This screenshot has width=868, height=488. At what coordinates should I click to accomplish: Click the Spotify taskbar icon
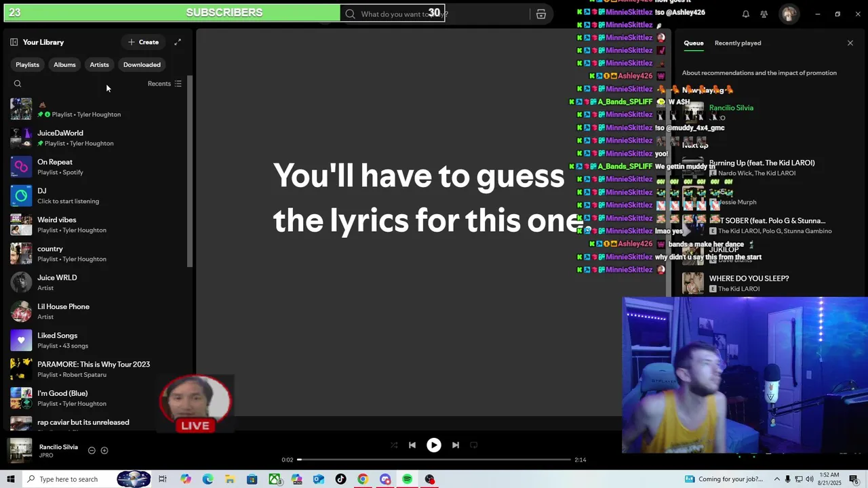[x=407, y=479]
